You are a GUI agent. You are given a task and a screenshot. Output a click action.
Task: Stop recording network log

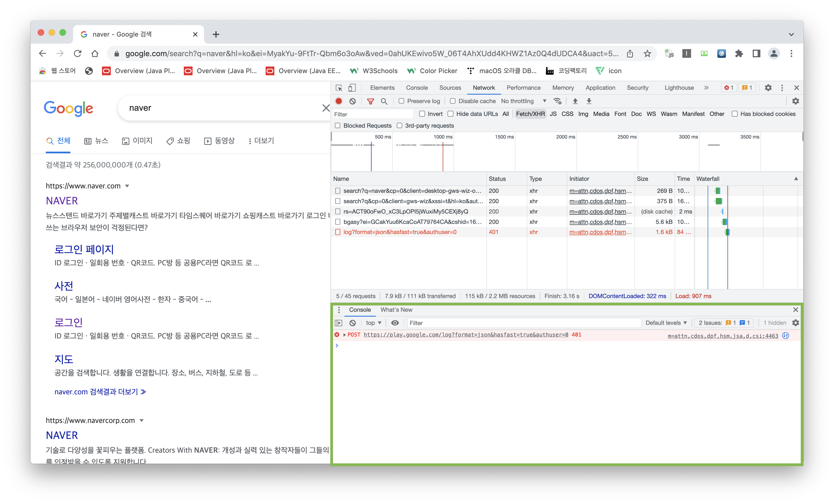(x=338, y=101)
